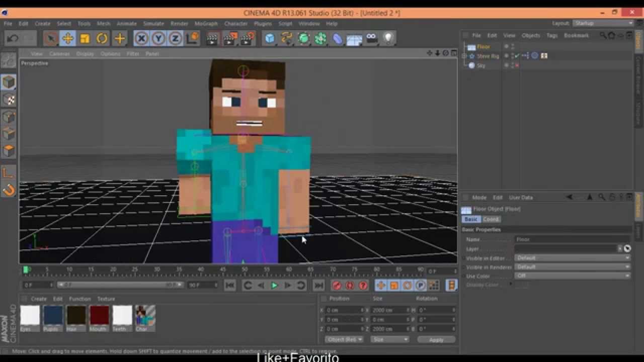Image resolution: width=644 pixels, height=362 pixels.
Task: Click the Apply coordinates button
Action: tap(436, 340)
